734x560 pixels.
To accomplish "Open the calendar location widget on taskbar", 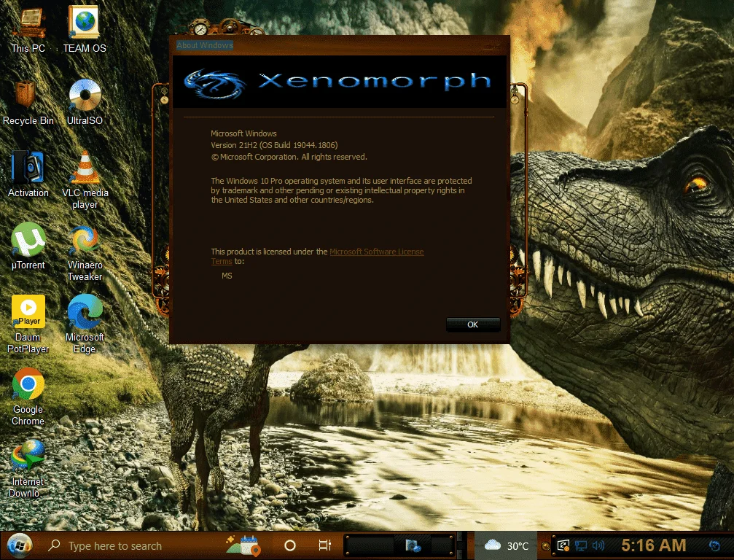I will click(x=244, y=545).
